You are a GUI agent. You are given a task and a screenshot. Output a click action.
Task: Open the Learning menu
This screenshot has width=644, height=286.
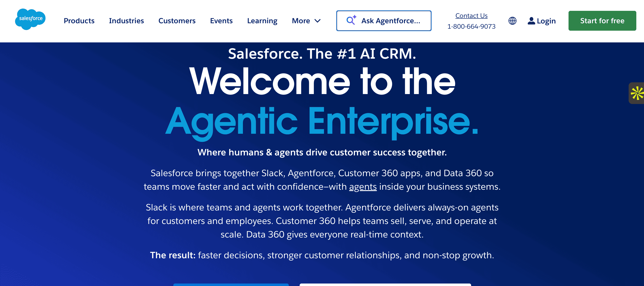(x=262, y=21)
